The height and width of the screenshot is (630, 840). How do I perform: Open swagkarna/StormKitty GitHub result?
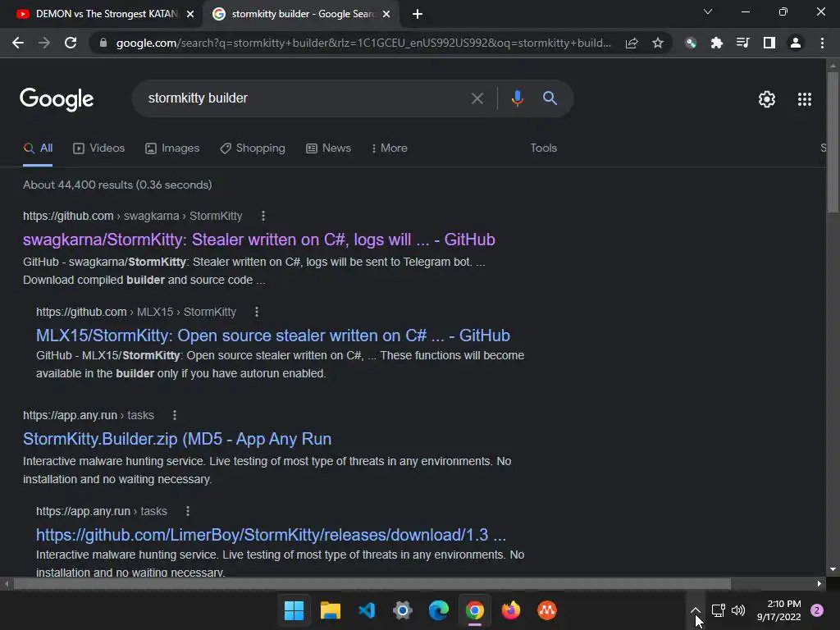[x=258, y=240]
